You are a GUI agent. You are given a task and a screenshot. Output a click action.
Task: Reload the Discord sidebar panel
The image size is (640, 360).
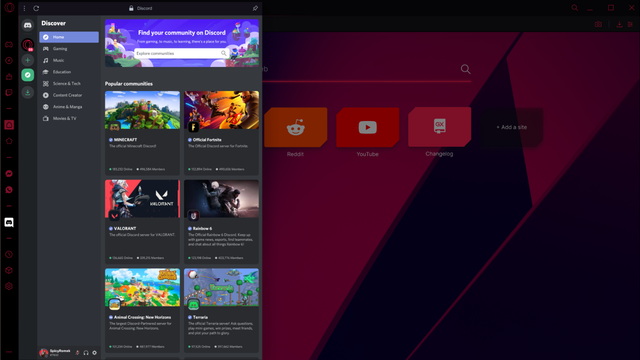click(x=36, y=8)
